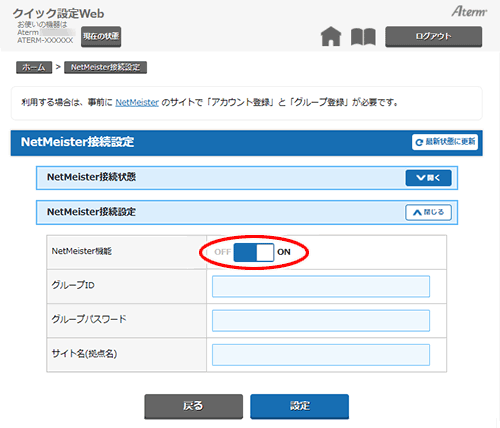500x428 pixels.
Task: Click the 戻る button
Action: pyautogui.click(x=193, y=406)
